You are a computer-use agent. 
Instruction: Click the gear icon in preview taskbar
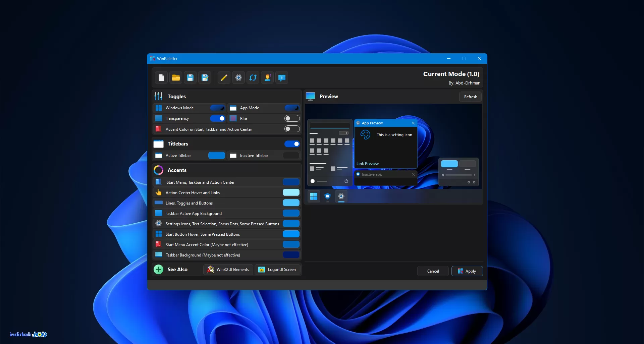[341, 196]
